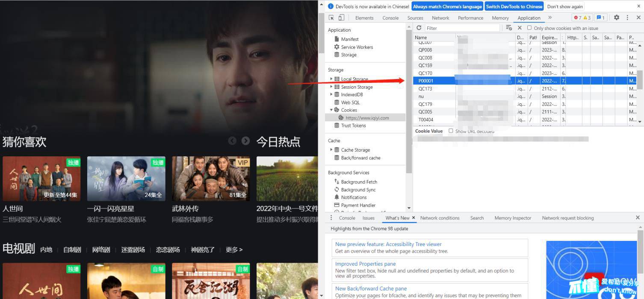
Task: Click the carousel next arrow beside 猜你喜欢
Action: [245, 141]
